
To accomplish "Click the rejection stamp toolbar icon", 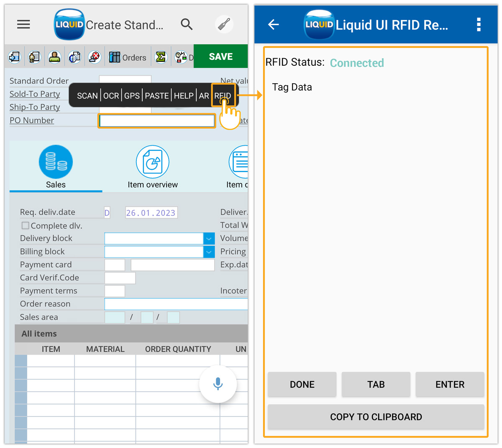I will pyautogui.click(x=94, y=56).
